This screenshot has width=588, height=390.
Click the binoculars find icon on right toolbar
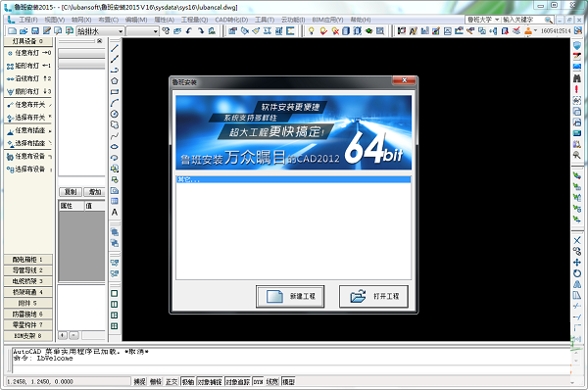click(x=577, y=78)
